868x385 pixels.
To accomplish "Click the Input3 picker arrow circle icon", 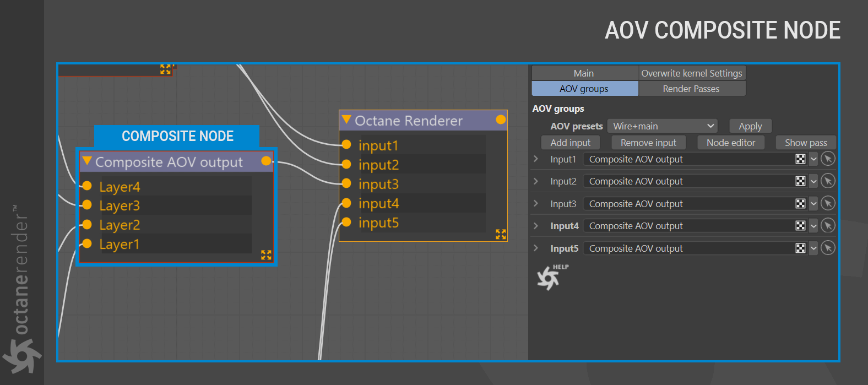I will (x=828, y=204).
